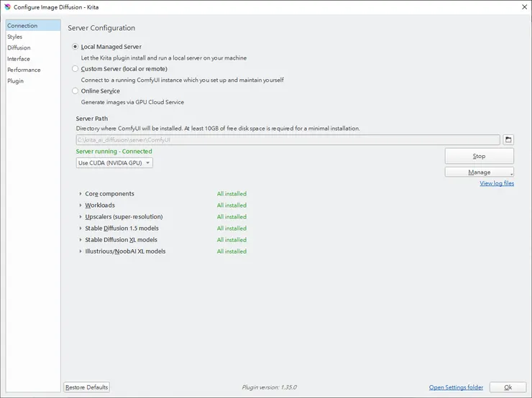Select the Online Service radio button
Image resolution: width=532 pixels, height=398 pixels.
pyautogui.click(x=75, y=91)
